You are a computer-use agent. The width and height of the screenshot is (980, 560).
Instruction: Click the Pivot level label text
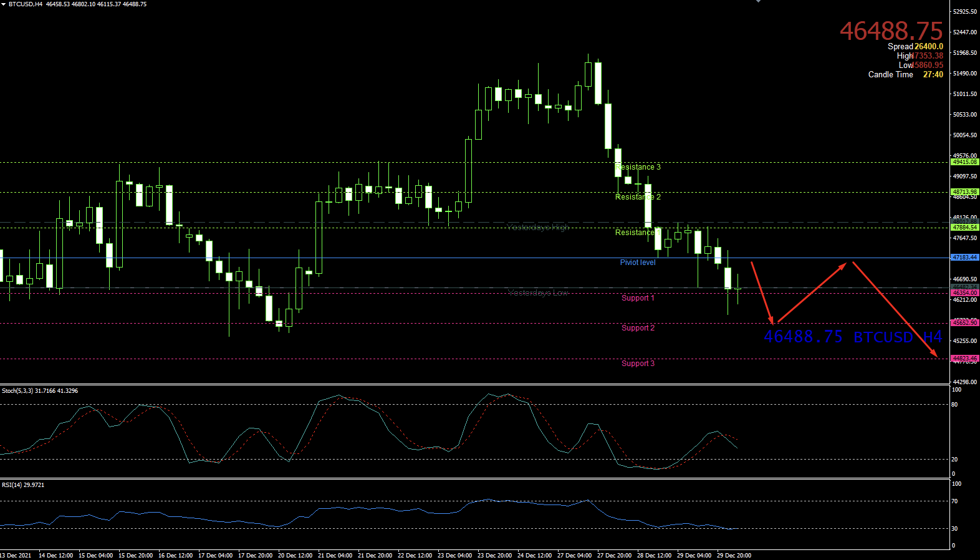638,263
